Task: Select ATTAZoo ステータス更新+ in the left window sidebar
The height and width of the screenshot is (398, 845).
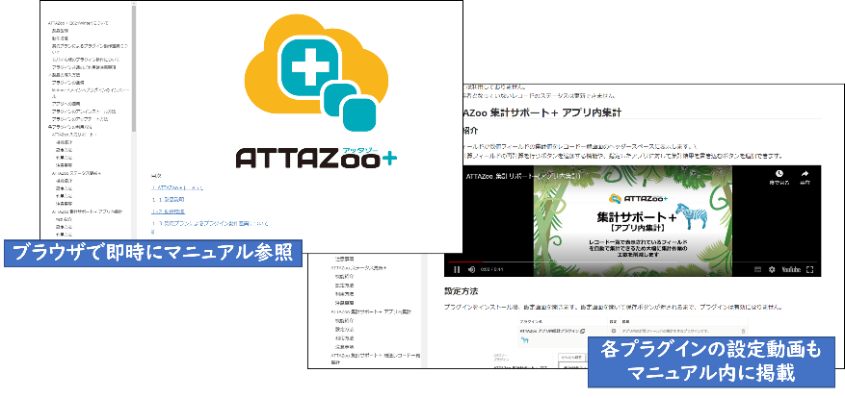Action: (x=77, y=173)
